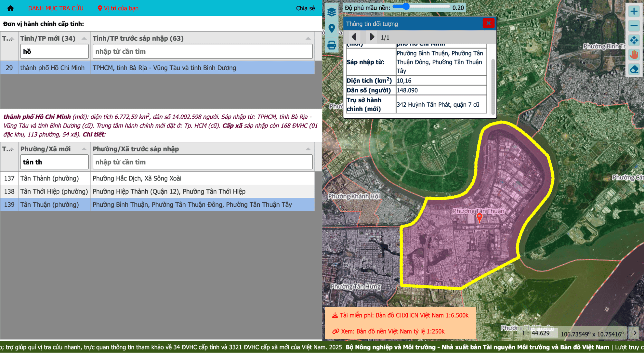
Task: Expand the coordinate bar chevron
Action: (635, 333)
